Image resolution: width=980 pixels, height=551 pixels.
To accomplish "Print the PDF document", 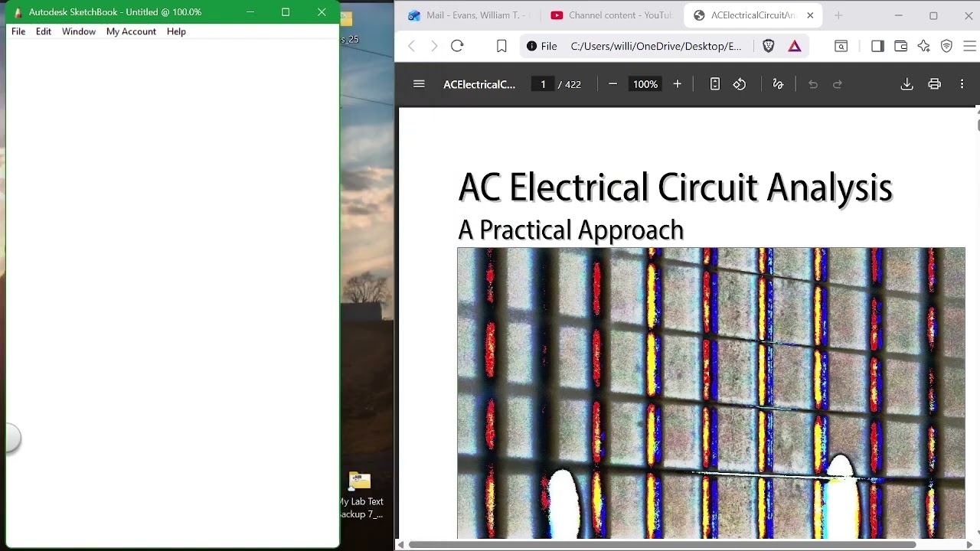I will (x=934, y=84).
